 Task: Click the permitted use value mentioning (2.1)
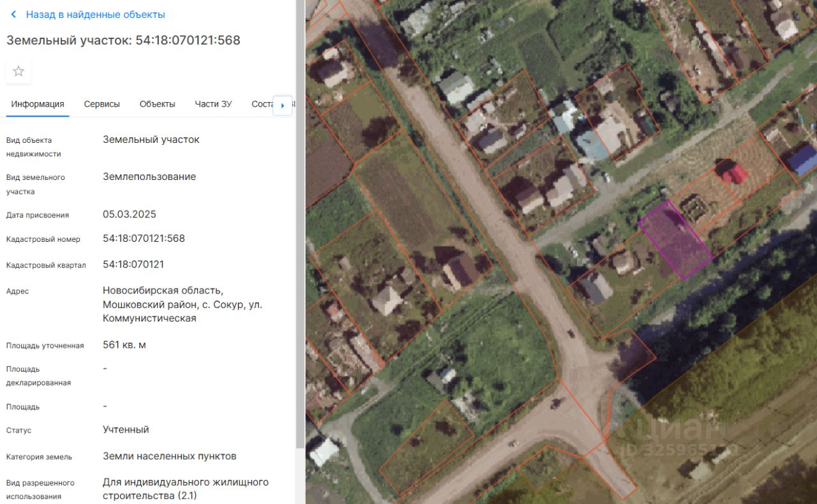pos(186,489)
